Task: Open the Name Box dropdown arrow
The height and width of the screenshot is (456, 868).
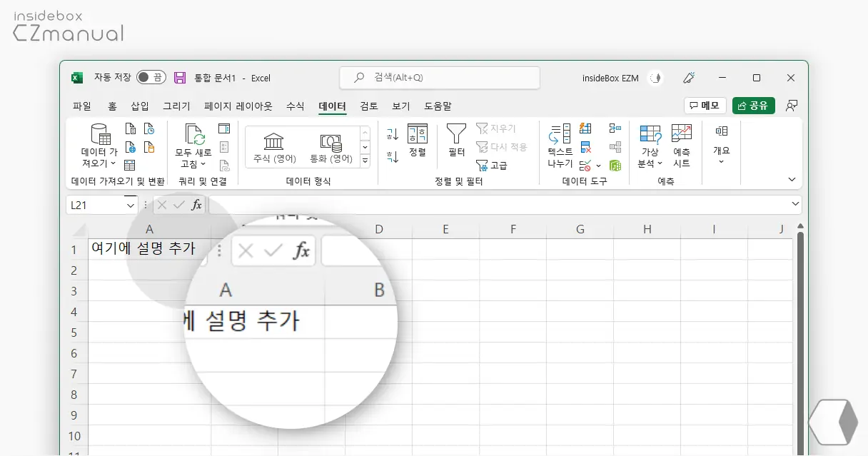Action: (131, 205)
